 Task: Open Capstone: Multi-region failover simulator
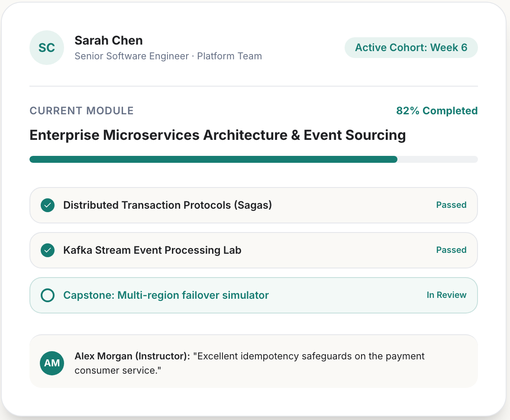point(253,295)
